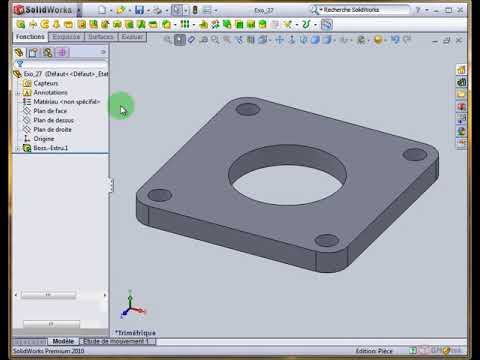Click the scrollbar right arrow under the tree
This screenshot has width=480, height=360.
105,295
